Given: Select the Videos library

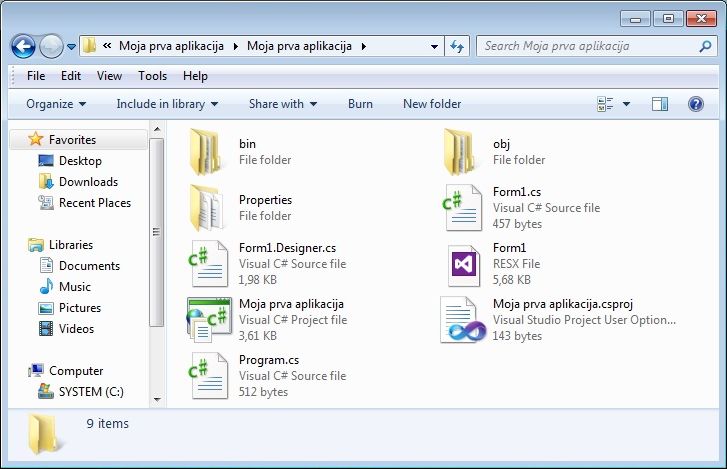Looking at the screenshot, I should click(76, 329).
